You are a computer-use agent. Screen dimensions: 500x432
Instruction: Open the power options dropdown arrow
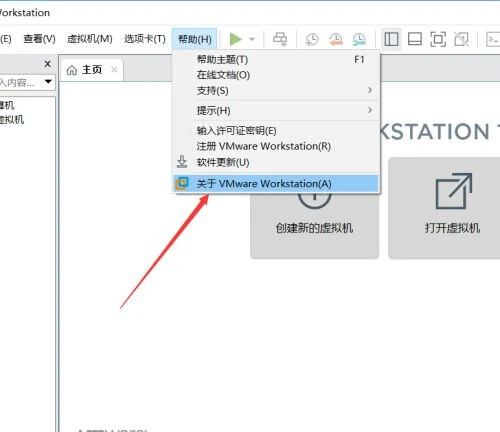[252, 39]
